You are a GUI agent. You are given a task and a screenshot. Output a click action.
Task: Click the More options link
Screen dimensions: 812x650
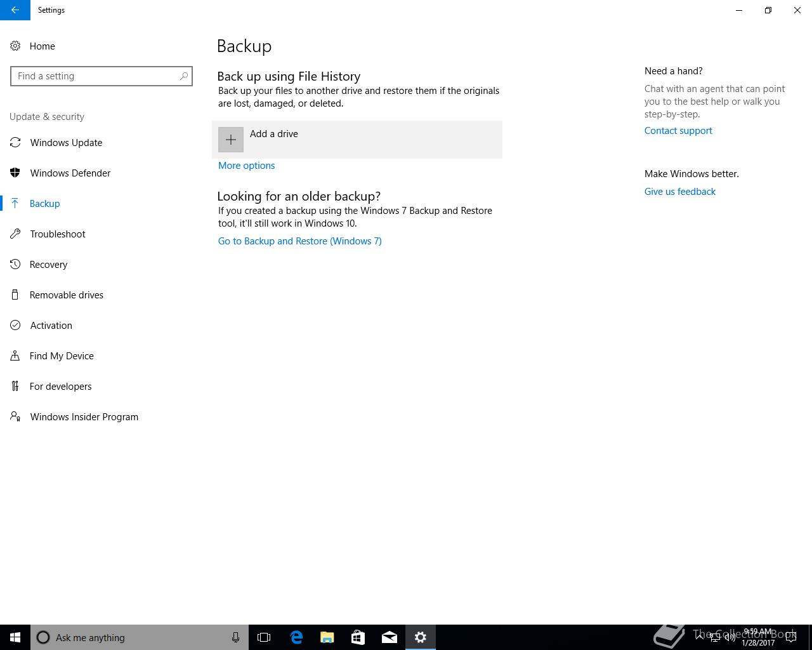point(246,166)
